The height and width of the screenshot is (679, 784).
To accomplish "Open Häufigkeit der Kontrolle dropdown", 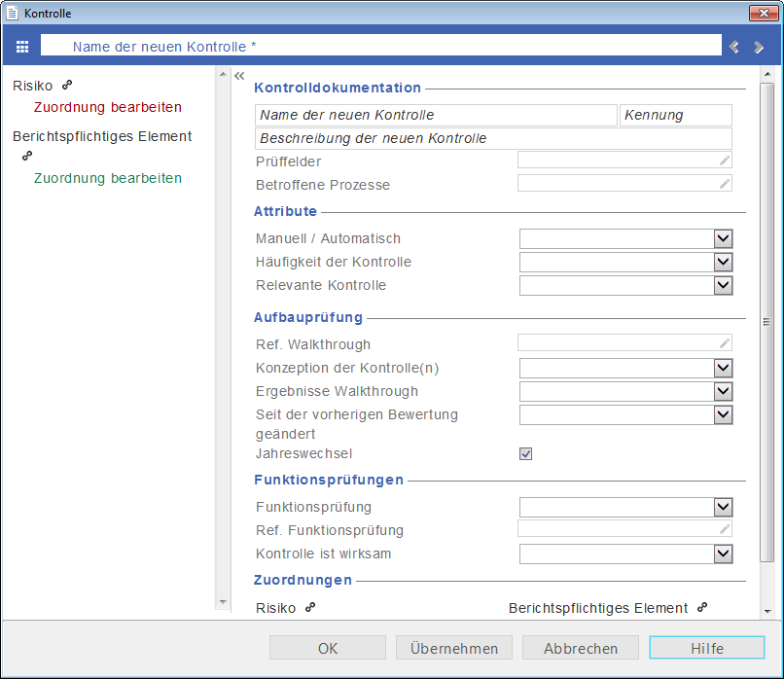I will (x=723, y=262).
